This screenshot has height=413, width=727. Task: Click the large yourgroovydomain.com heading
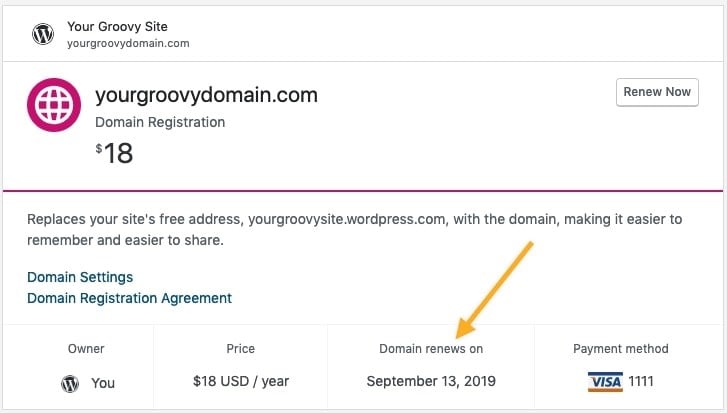[206, 96]
